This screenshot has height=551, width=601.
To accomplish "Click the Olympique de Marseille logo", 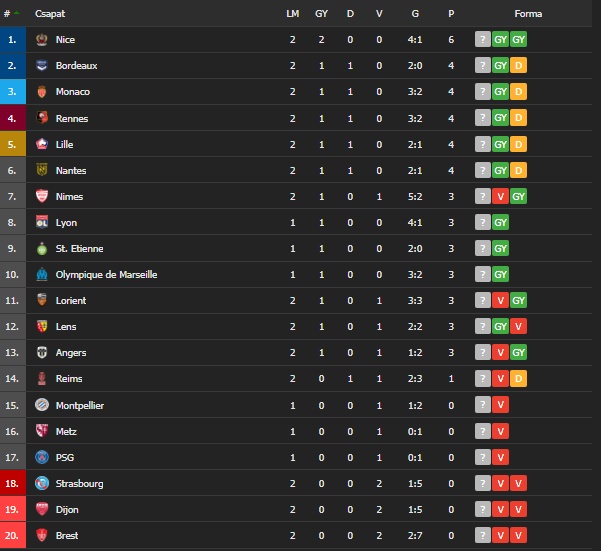I will pyautogui.click(x=42, y=274).
